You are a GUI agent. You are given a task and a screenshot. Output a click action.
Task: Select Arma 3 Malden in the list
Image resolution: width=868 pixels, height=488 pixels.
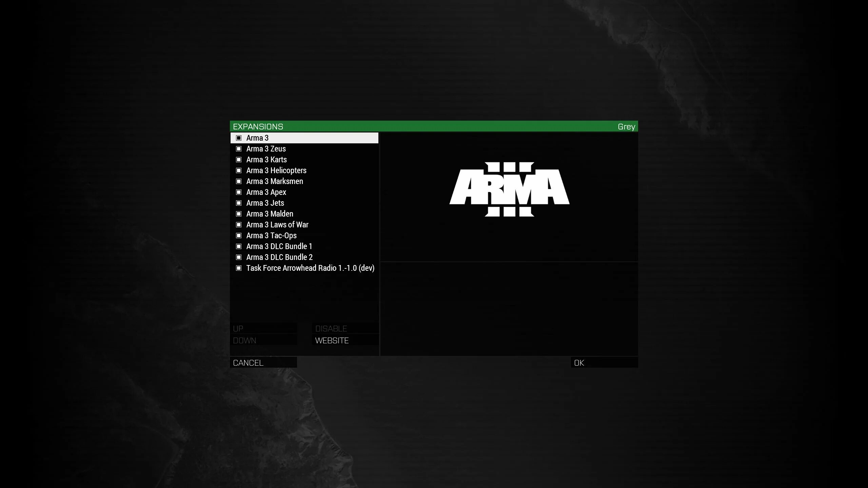[x=304, y=214]
